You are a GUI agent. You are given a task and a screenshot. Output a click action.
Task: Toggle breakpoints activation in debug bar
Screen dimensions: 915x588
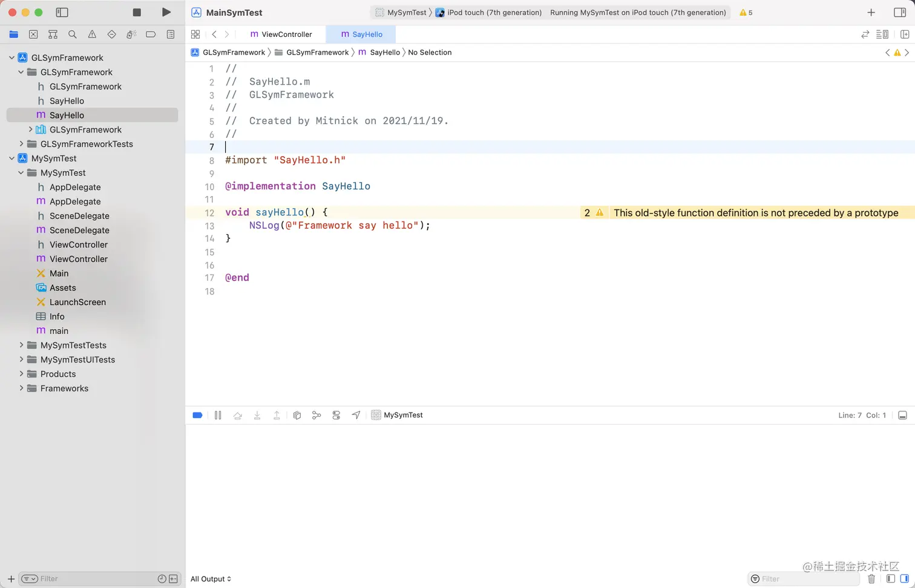(x=197, y=415)
